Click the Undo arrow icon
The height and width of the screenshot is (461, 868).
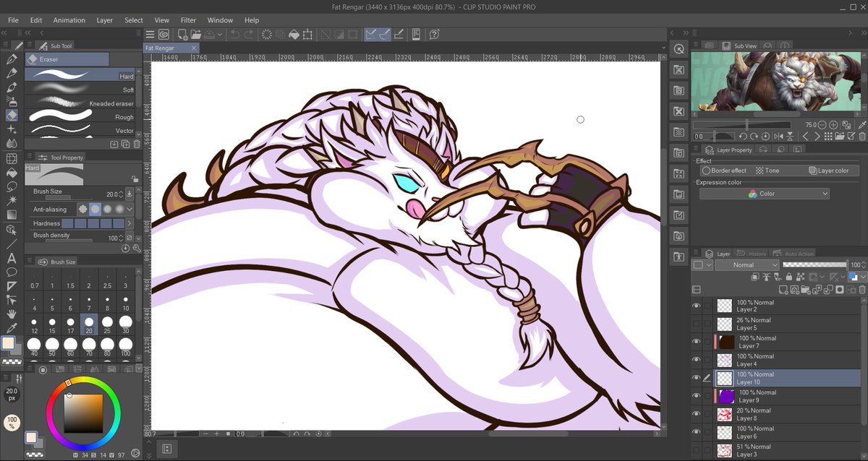pos(234,34)
